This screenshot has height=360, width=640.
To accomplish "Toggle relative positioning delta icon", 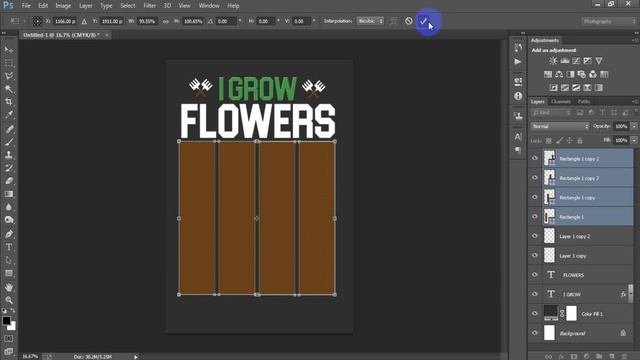I will pyautogui.click(x=84, y=21).
